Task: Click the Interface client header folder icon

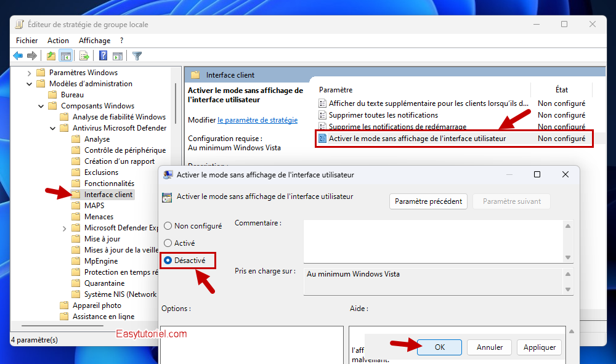Action: 196,75
